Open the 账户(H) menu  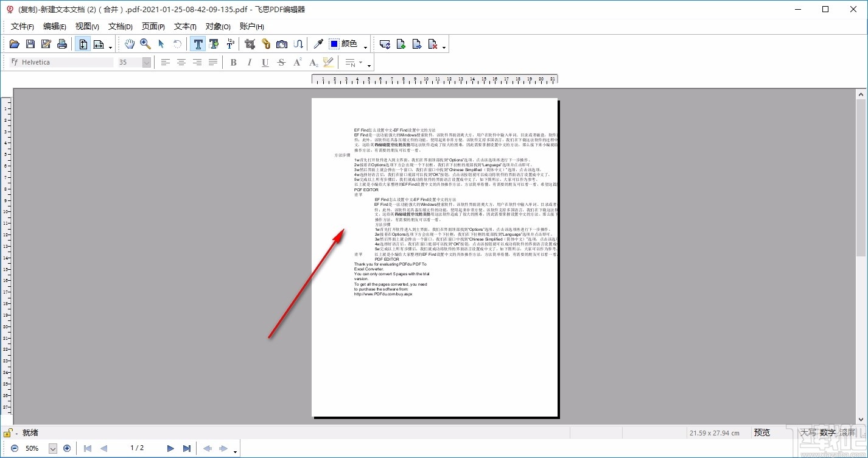252,26
